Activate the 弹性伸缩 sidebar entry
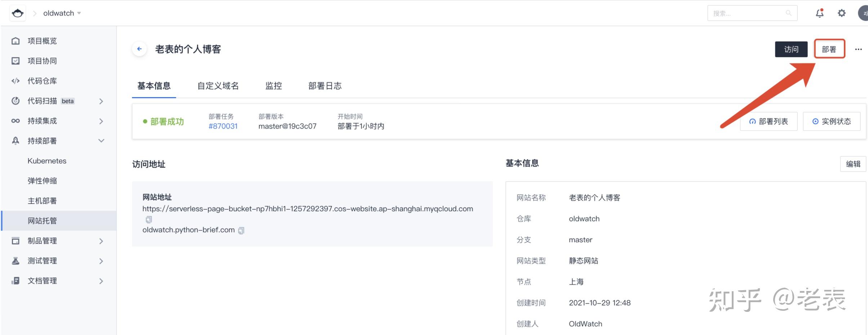The height and width of the screenshot is (335, 868). (43, 180)
